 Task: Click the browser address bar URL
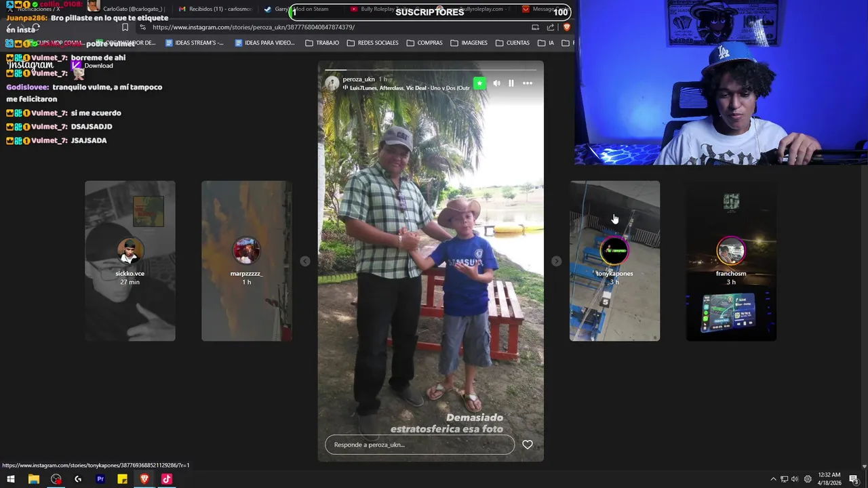[x=254, y=27]
